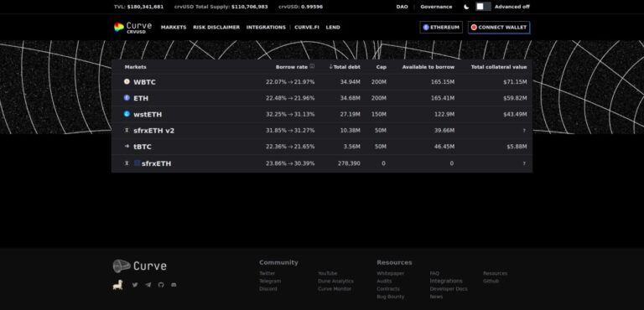Click question mark collateral value for sfrxETH v2
This screenshot has width=644, height=310.
tap(523, 131)
